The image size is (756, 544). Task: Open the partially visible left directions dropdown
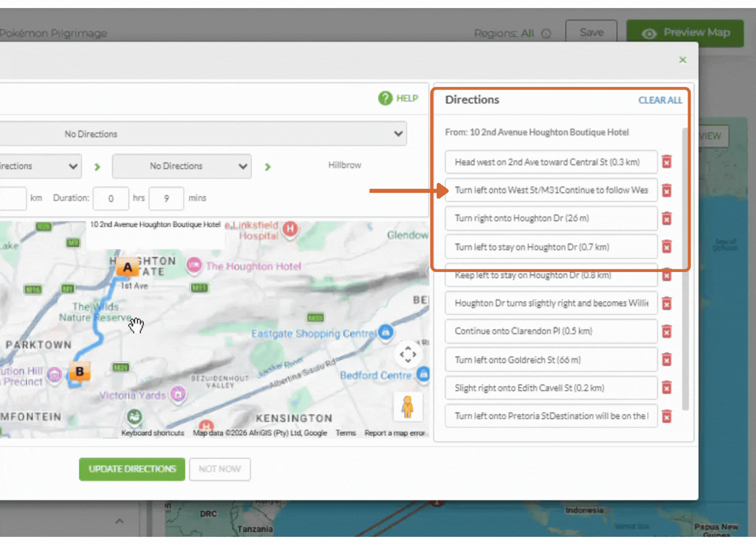(40, 166)
